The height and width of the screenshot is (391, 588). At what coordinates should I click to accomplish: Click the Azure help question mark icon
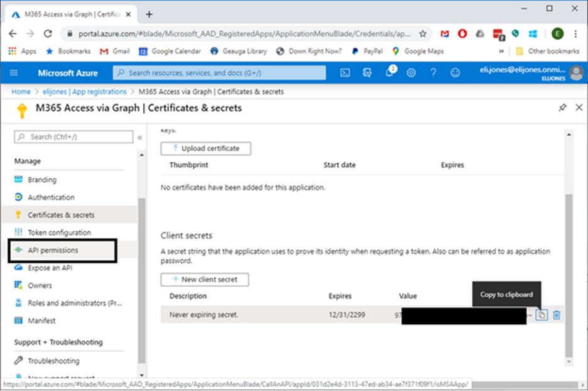(433, 73)
